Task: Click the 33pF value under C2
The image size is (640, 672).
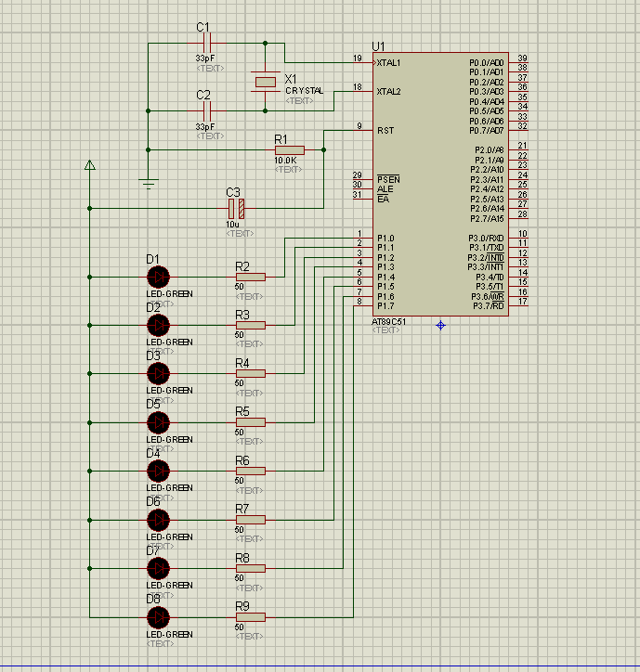Action: point(205,127)
